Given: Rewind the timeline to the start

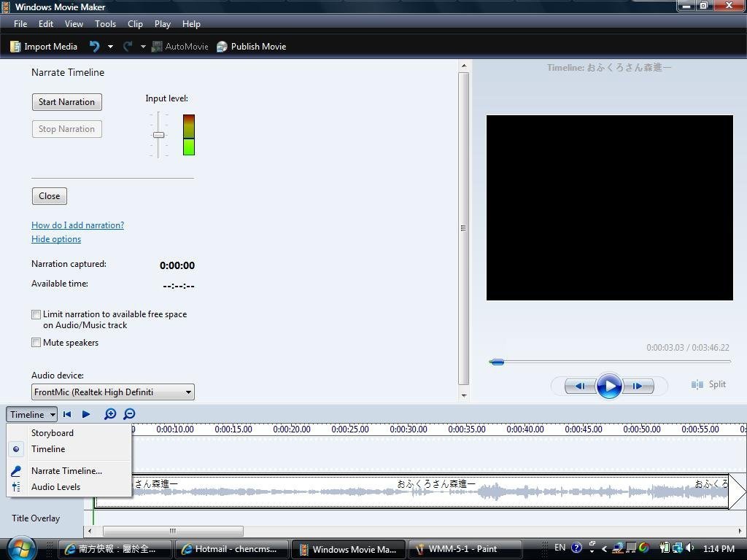Looking at the screenshot, I should (67, 414).
